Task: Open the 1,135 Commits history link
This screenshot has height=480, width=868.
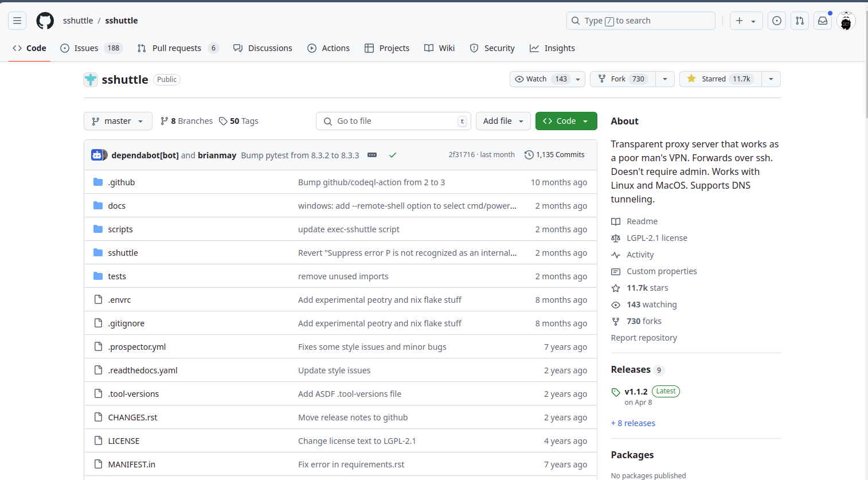Action: 554,155
